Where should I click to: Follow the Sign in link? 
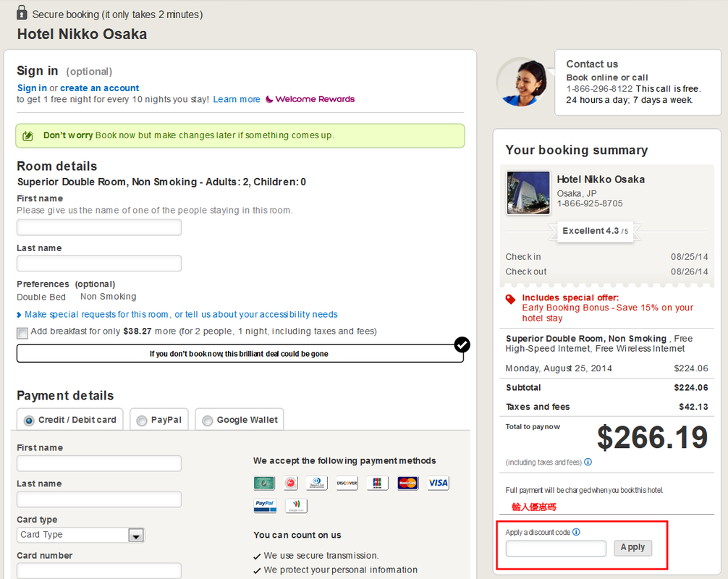pyautogui.click(x=32, y=88)
